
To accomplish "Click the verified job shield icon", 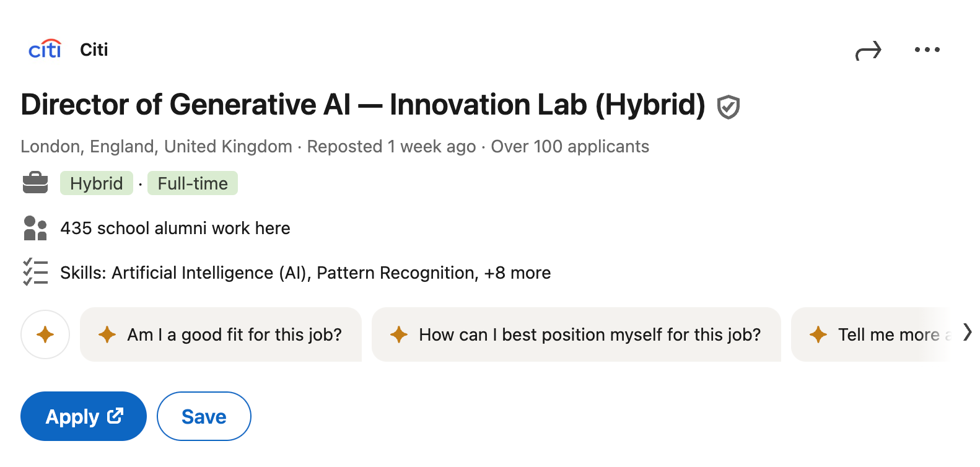I will 728,106.
